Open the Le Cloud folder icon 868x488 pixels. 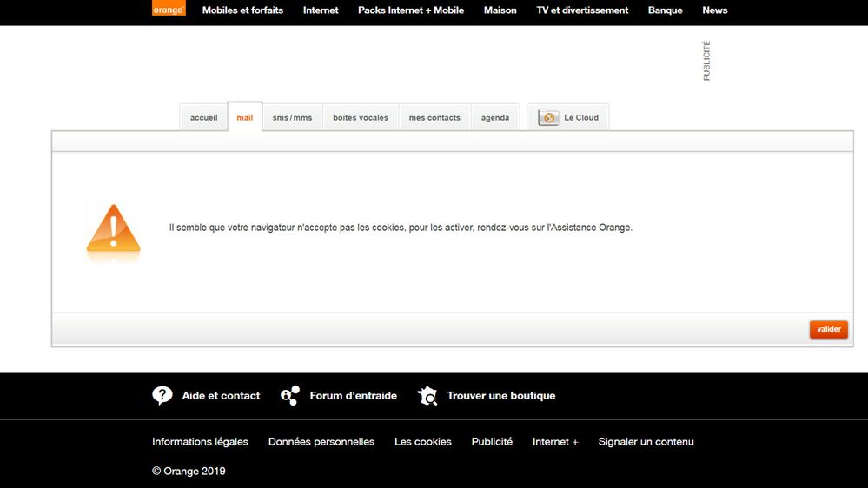(548, 117)
